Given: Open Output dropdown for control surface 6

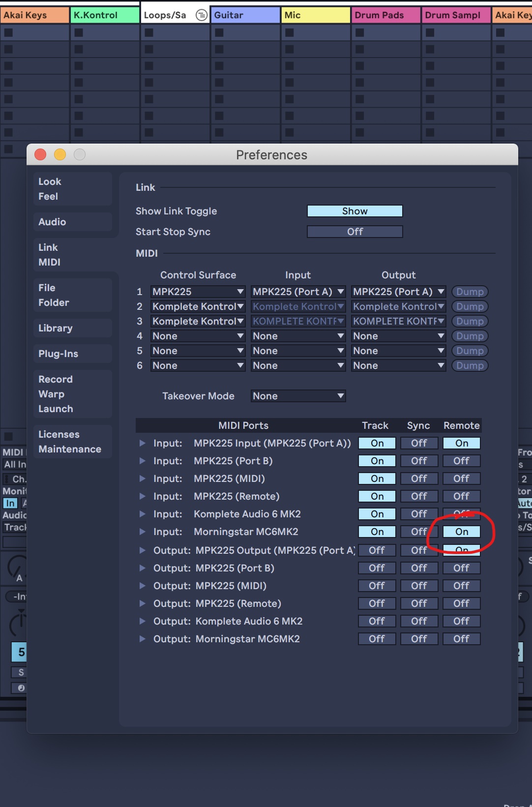Looking at the screenshot, I should point(398,365).
